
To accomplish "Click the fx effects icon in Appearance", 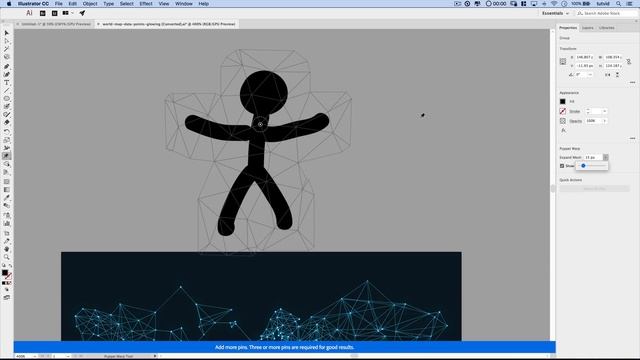I will tap(563, 131).
